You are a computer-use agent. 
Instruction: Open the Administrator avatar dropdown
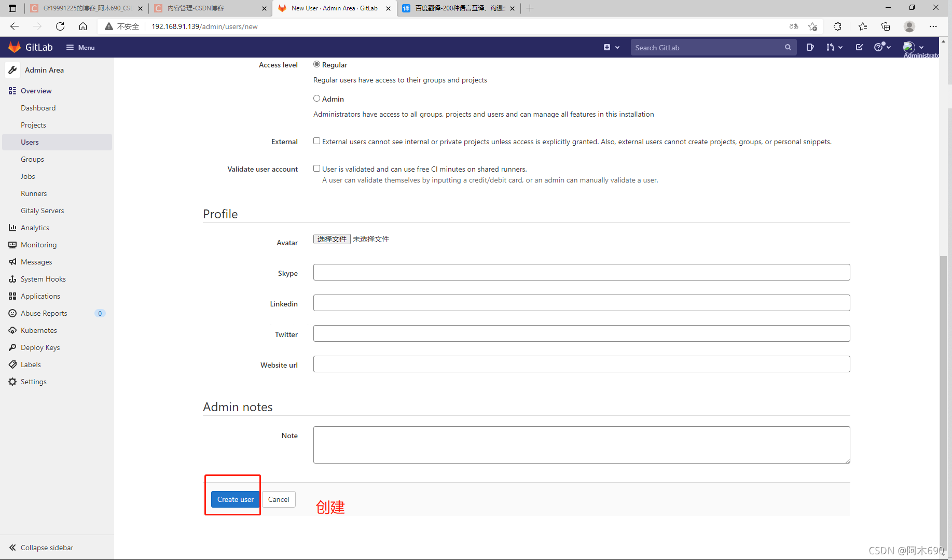[x=912, y=47]
